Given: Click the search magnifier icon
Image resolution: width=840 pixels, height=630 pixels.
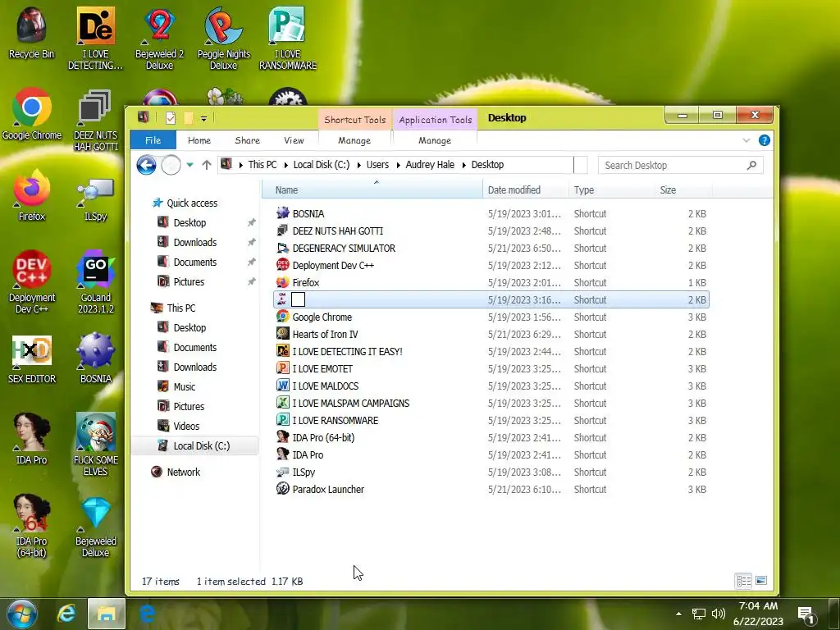Looking at the screenshot, I should [751, 165].
